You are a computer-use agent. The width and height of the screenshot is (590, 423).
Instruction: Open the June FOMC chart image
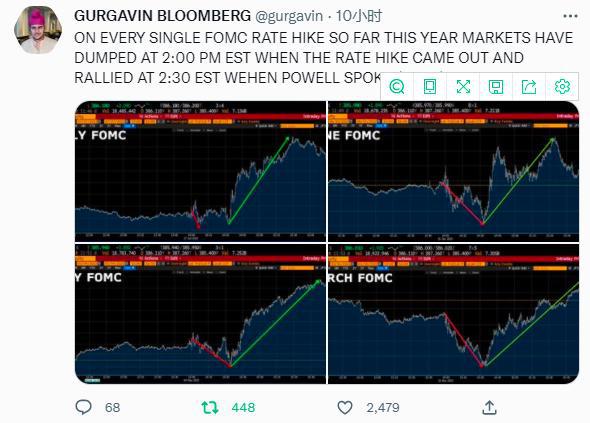453,171
